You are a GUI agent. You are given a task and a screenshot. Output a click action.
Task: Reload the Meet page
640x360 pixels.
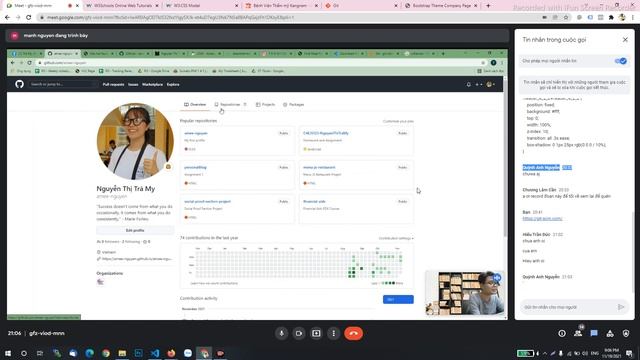[x=29, y=18]
